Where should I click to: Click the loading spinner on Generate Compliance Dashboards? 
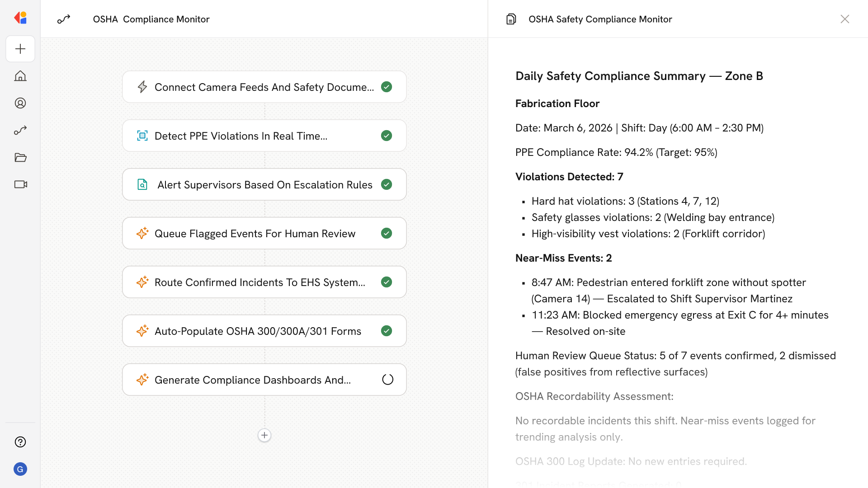tap(387, 380)
